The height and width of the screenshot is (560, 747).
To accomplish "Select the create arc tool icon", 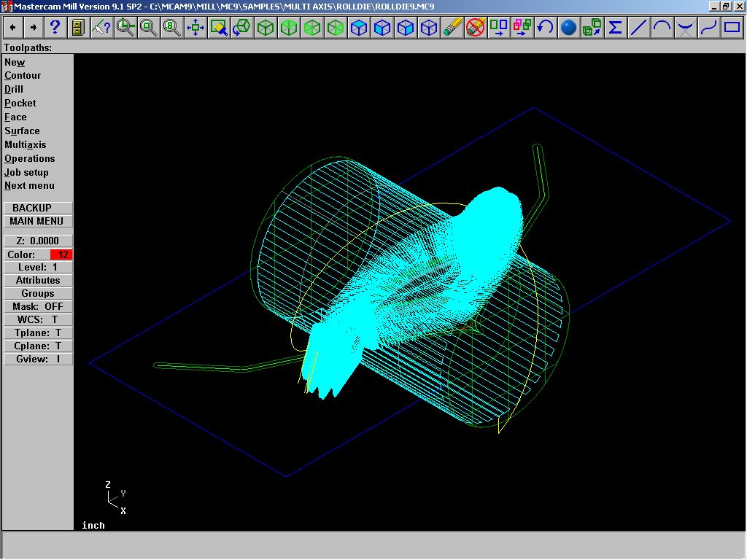I will pyautogui.click(x=662, y=28).
